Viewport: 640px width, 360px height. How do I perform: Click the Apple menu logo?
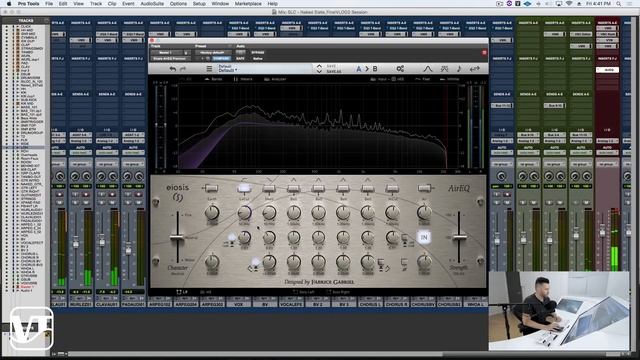pos(9,4)
